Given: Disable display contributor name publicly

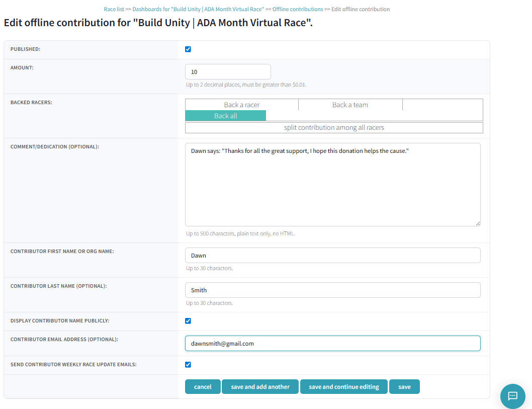Looking at the screenshot, I should 188,320.
